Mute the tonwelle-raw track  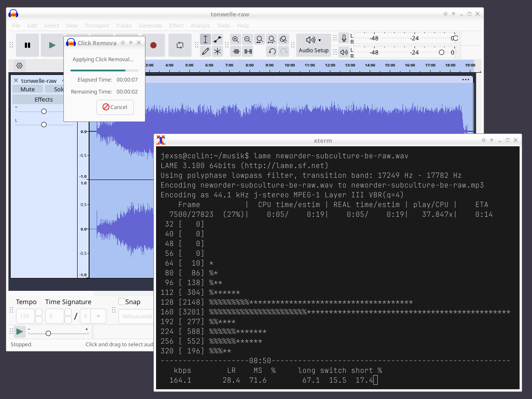[27, 89]
